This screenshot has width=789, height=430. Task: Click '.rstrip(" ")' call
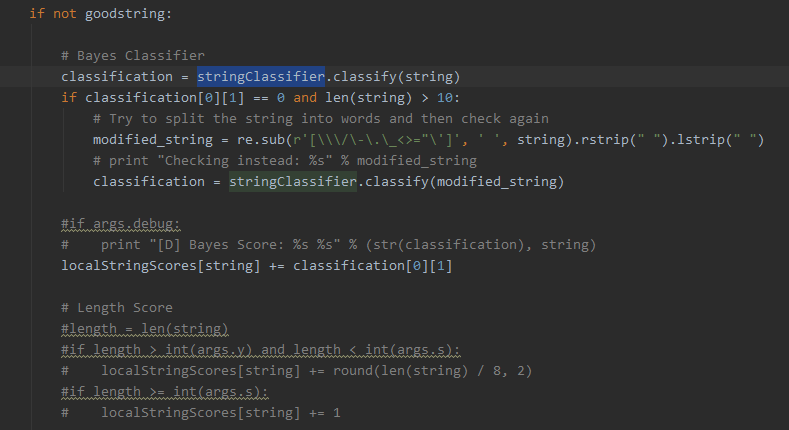(621, 140)
